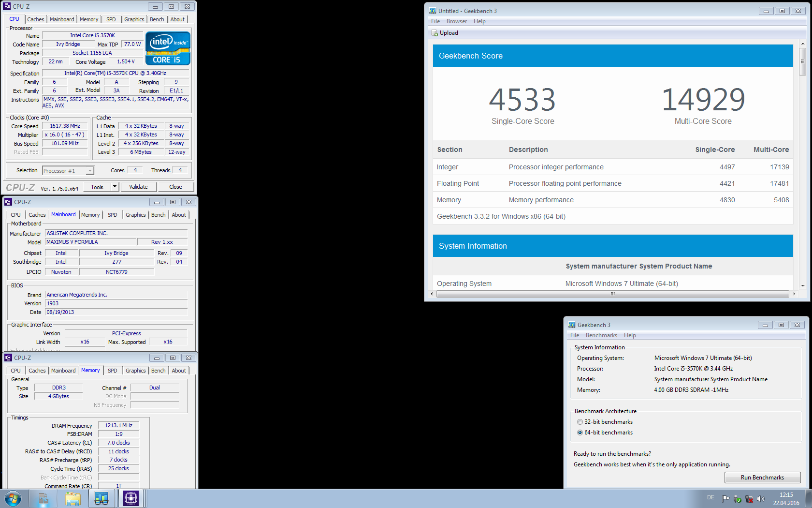Click the scroll down arrow in the Geekbench results
The height and width of the screenshot is (508, 812).
coord(802,285)
